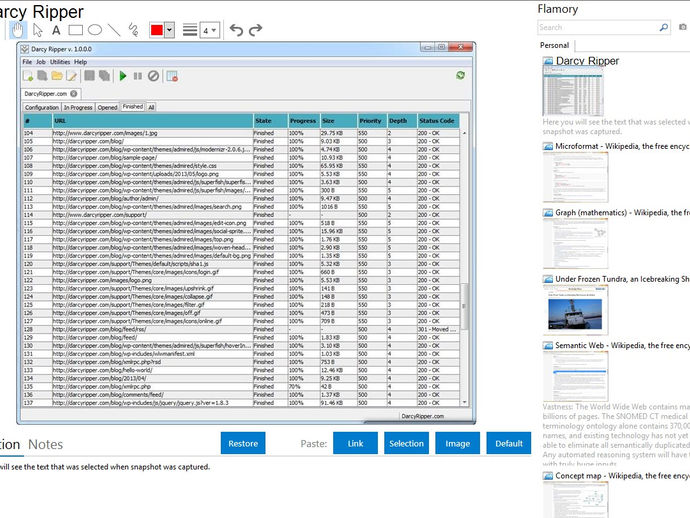
Task: Select row 104 with images/1.jpg URL
Action: point(241,133)
